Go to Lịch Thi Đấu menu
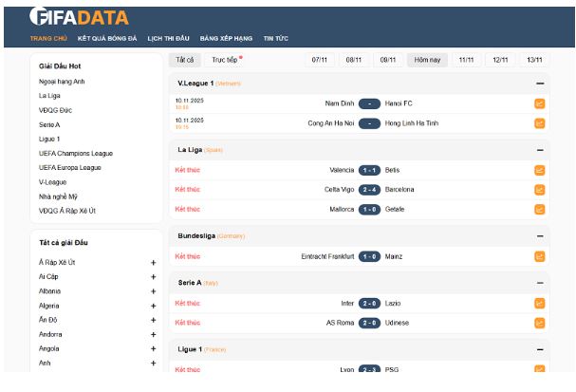 click(x=169, y=39)
